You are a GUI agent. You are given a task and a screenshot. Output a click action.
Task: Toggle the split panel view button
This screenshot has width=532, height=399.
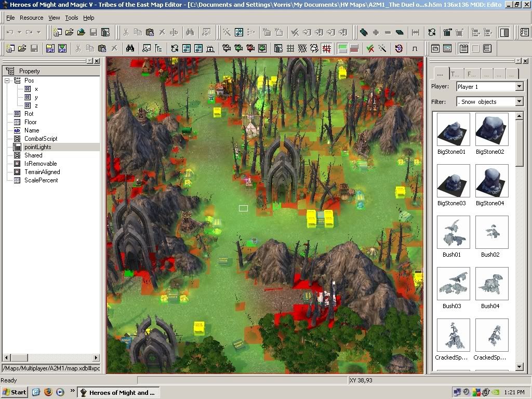(504, 32)
